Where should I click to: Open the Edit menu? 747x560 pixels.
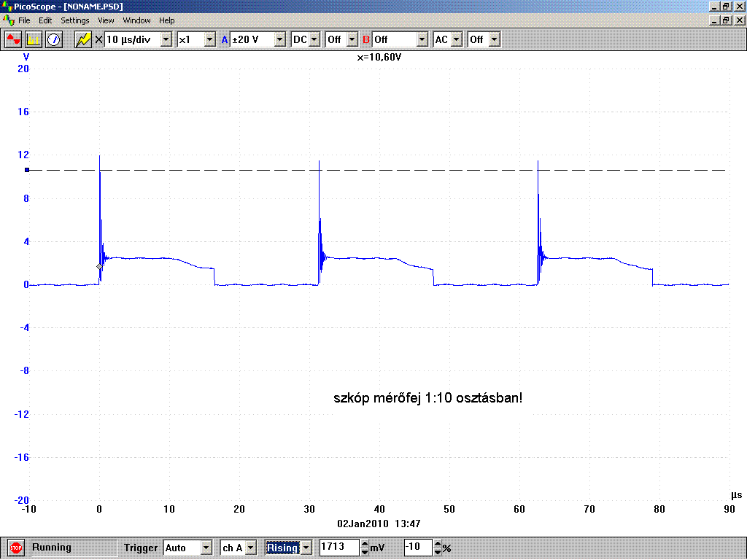click(45, 20)
